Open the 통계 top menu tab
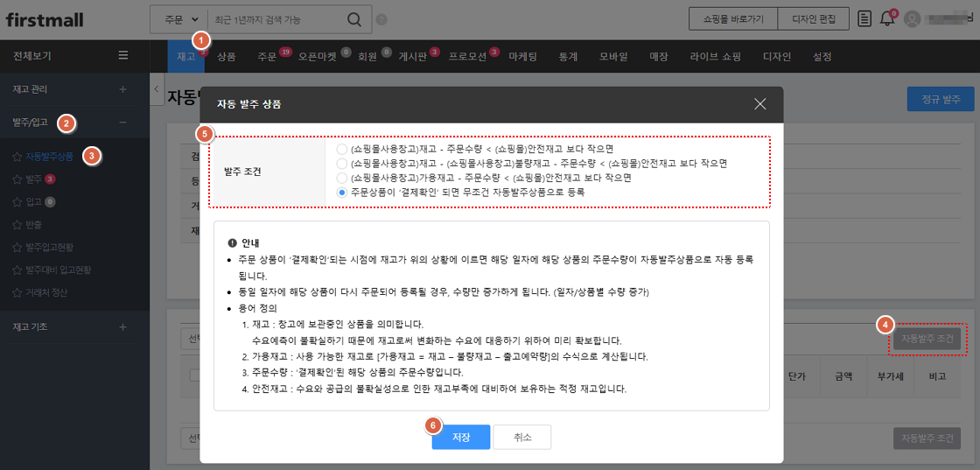This screenshot has height=470, width=980. (569, 57)
